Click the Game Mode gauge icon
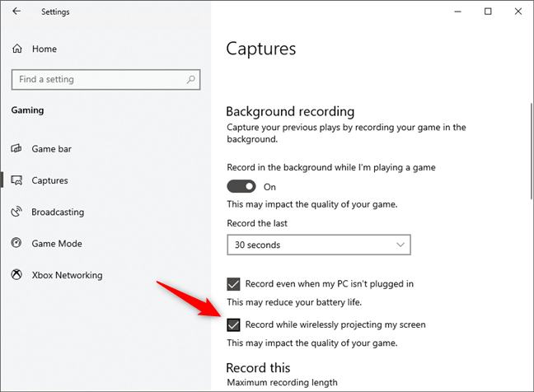The image size is (534, 392). 16,243
